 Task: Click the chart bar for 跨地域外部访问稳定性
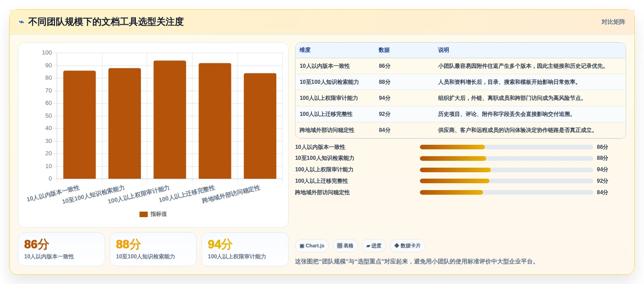click(x=260, y=126)
